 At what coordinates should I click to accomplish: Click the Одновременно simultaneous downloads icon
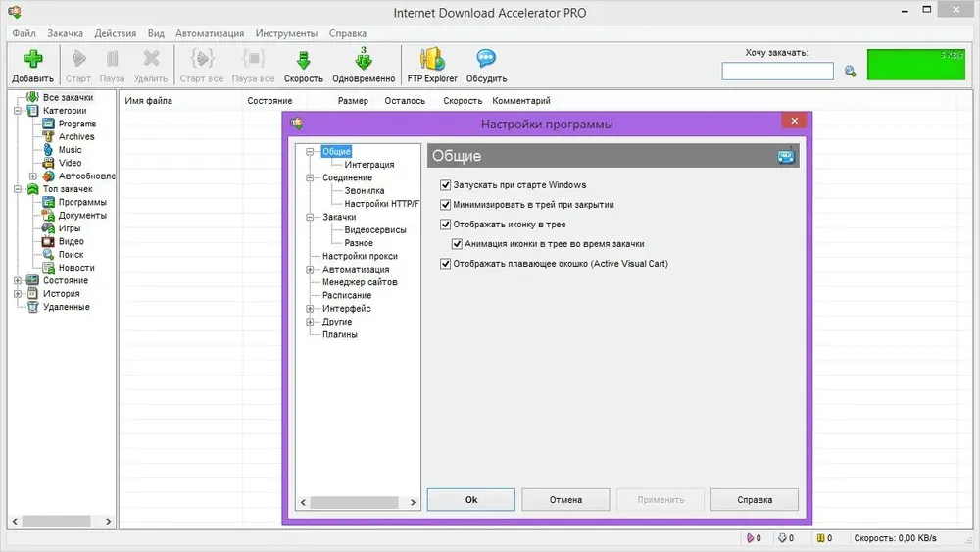click(x=364, y=58)
